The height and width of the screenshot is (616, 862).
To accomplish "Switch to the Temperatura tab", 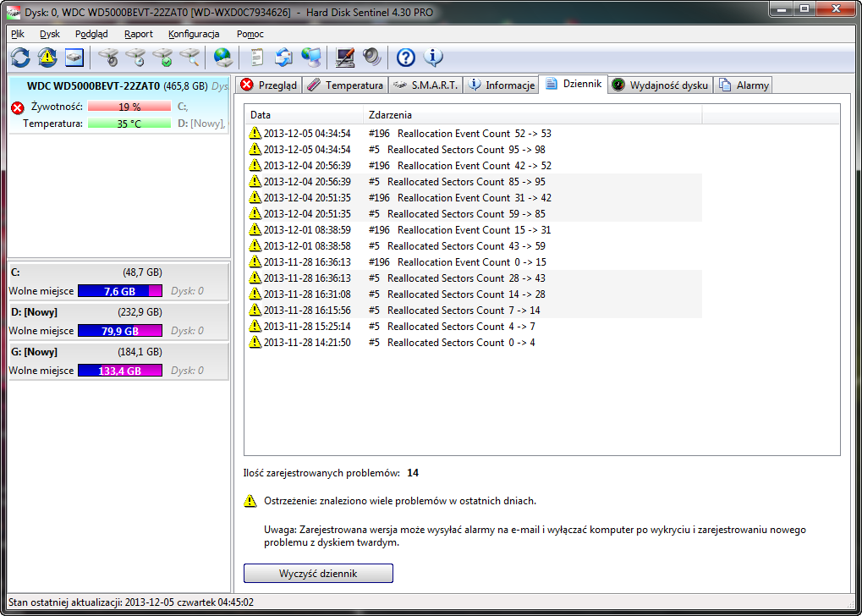I will [345, 85].
